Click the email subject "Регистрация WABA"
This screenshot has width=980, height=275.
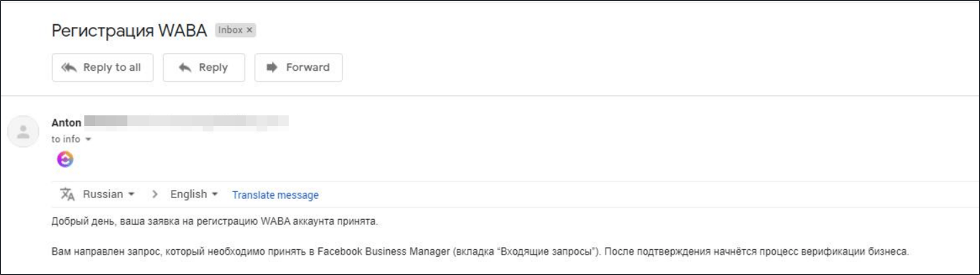click(x=129, y=31)
